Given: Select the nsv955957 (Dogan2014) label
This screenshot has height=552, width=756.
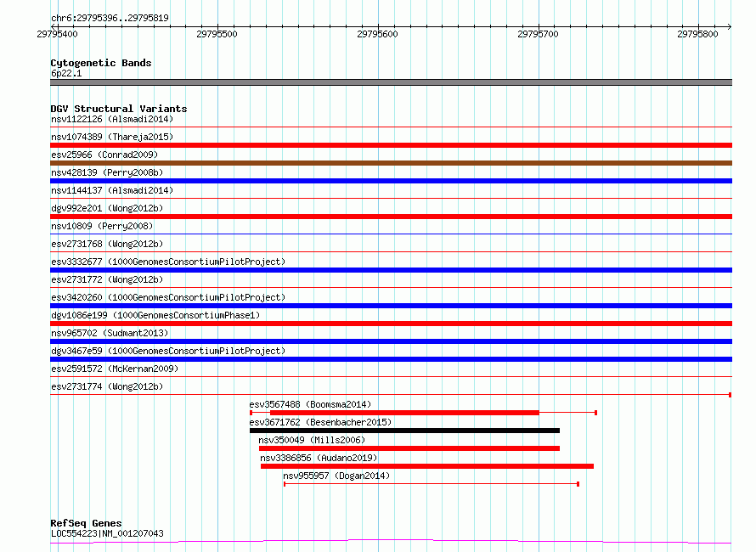Looking at the screenshot, I should (336, 476).
